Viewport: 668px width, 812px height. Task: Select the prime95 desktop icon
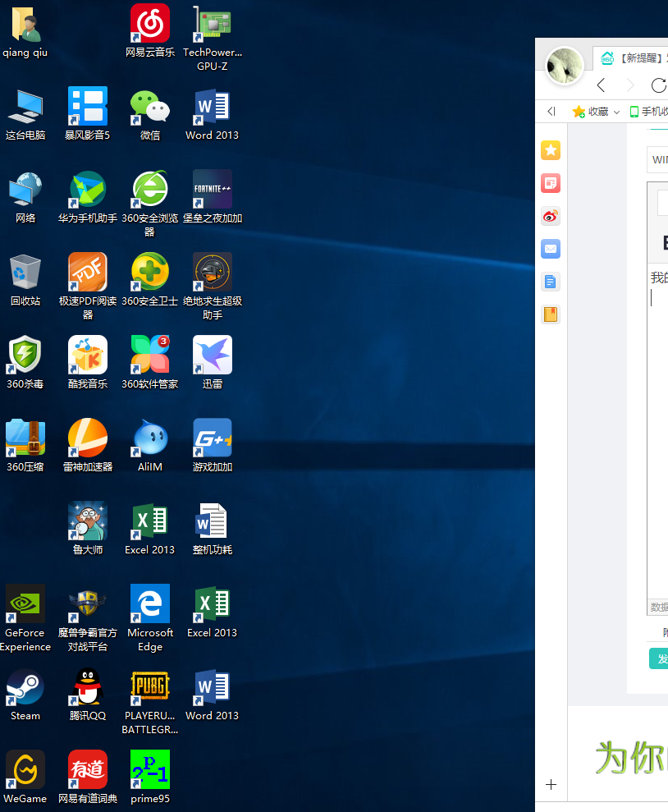click(150, 770)
